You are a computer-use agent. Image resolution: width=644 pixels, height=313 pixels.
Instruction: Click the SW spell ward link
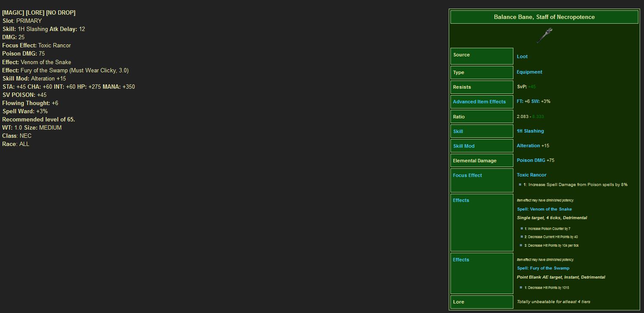(x=535, y=101)
